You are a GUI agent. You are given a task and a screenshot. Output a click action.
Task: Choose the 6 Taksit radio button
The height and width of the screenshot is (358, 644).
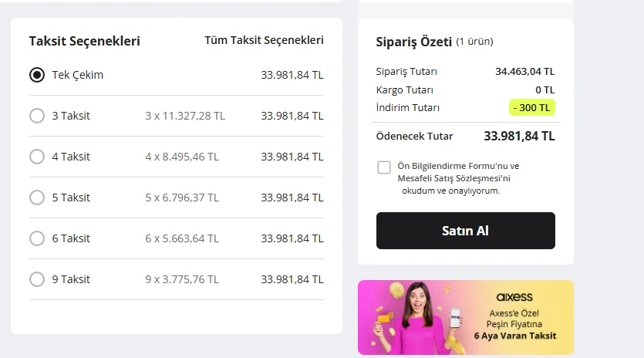click(x=37, y=238)
